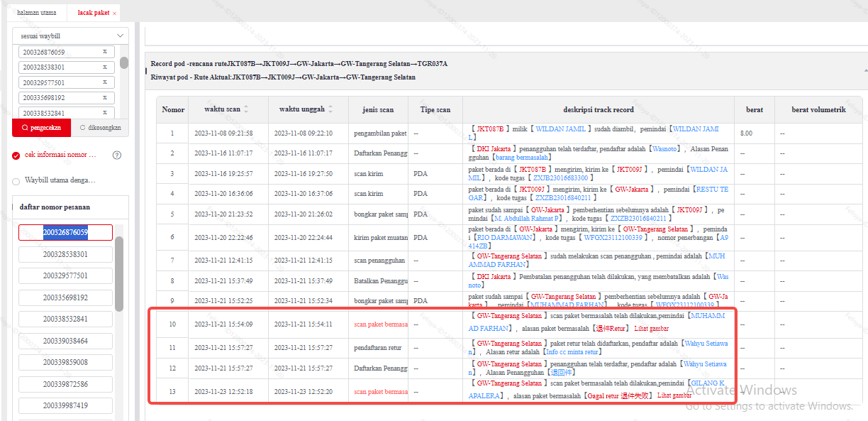
Task: Open Lihat gambar link in row 13
Action: [674, 395]
